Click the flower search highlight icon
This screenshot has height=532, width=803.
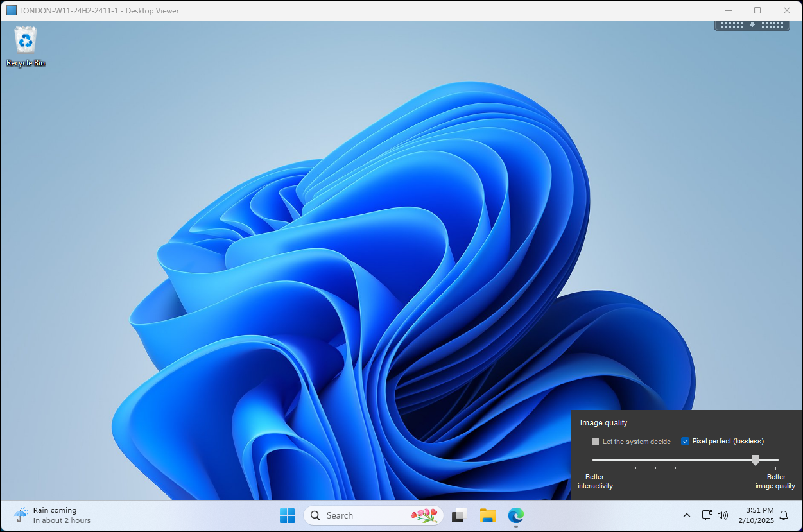tap(424, 515)
